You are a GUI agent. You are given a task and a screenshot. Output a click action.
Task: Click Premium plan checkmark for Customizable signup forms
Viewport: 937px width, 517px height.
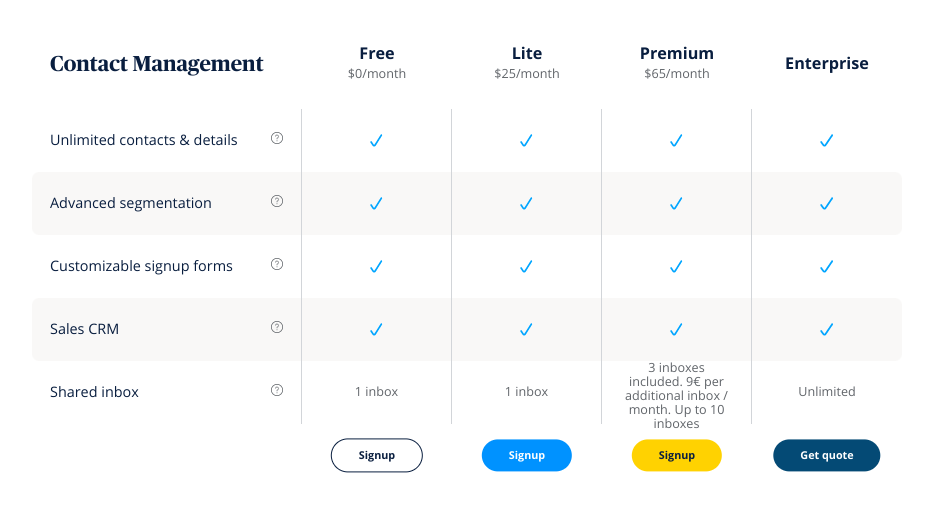pyautogui.click(x=676, y=267)
